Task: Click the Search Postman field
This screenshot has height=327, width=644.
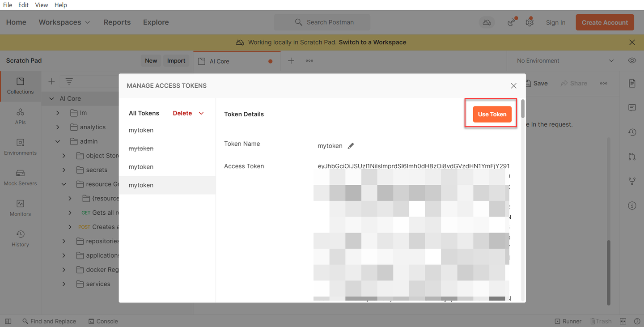Action: click(322, 22)
